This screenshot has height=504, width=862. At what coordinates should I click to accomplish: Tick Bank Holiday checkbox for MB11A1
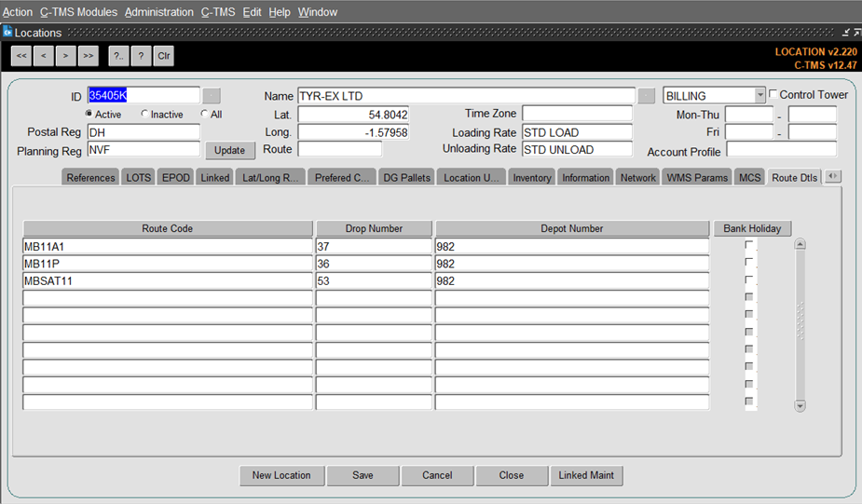748,245
